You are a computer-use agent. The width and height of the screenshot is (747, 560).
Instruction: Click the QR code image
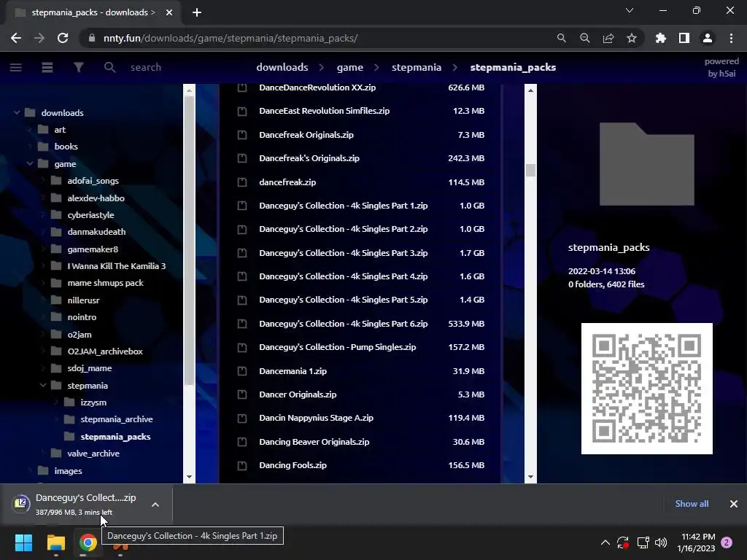646,389
